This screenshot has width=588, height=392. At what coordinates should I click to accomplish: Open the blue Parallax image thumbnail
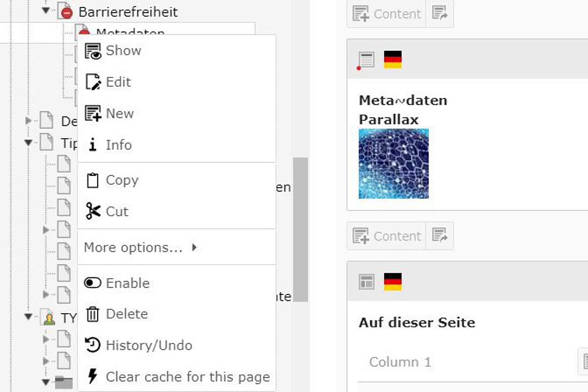coord(393,164)
